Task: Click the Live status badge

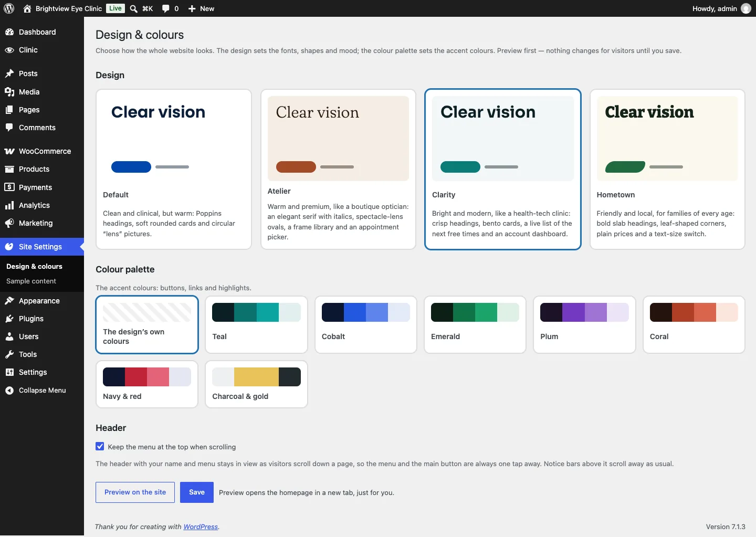Action: (115, 8)
